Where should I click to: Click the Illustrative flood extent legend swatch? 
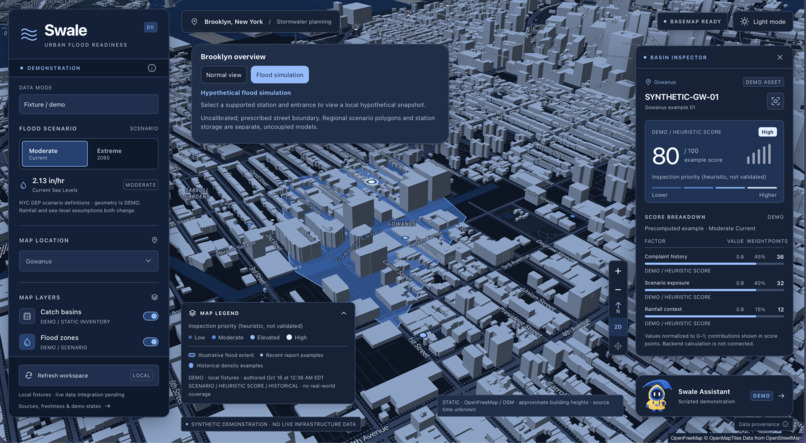192,355
